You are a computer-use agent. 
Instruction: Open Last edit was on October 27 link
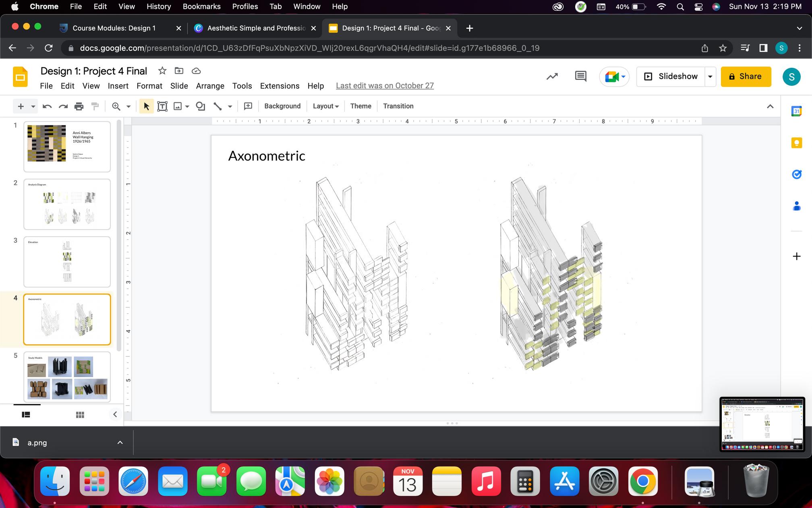[385, 86]
